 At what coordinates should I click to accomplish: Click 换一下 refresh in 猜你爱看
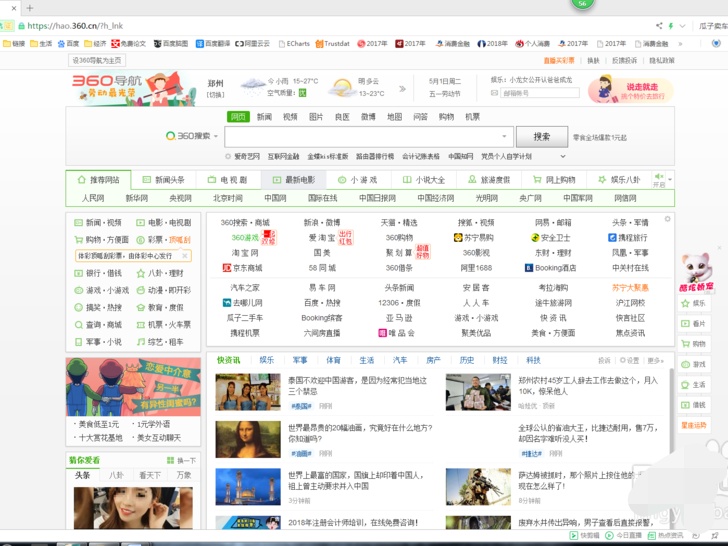[182, 461]
